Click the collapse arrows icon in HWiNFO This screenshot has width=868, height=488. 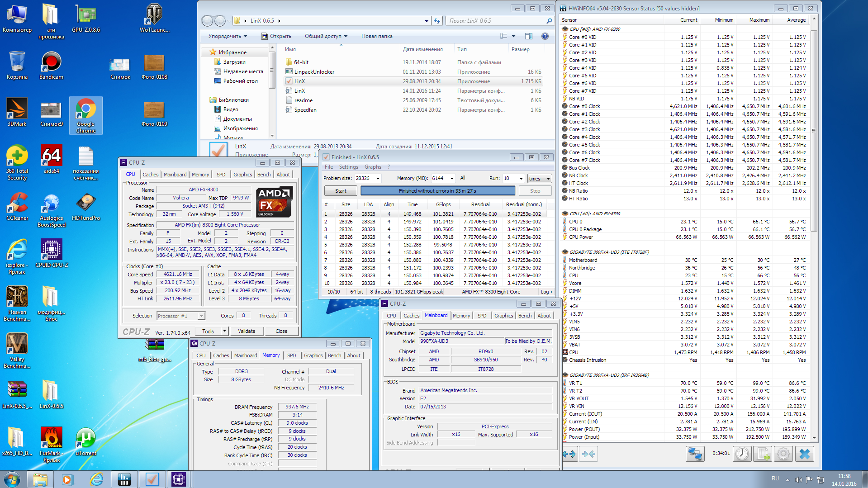[x=588, y=454]
